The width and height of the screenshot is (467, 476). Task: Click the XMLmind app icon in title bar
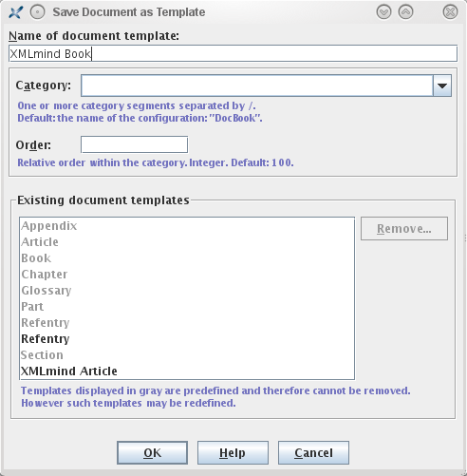pyautogui.click(x=15, y=12)
